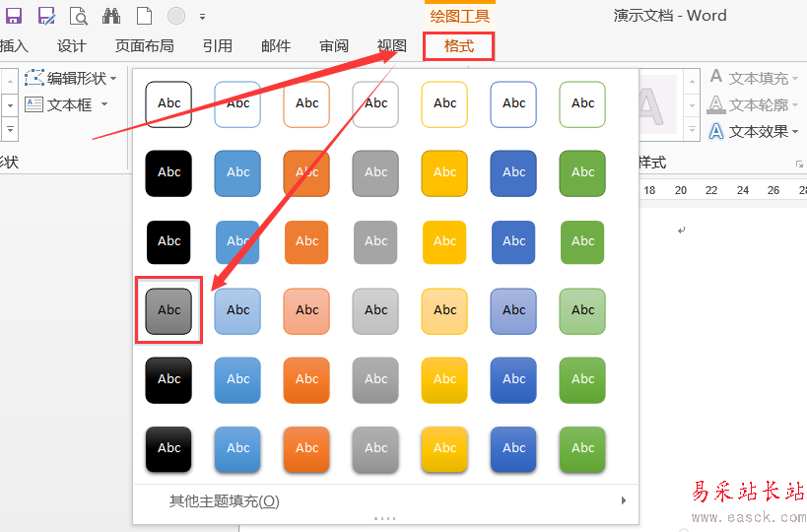The width and height of the screenshot is (807, 532).
Task: Open the 邮件 tab
Action: tap(276, 46)
